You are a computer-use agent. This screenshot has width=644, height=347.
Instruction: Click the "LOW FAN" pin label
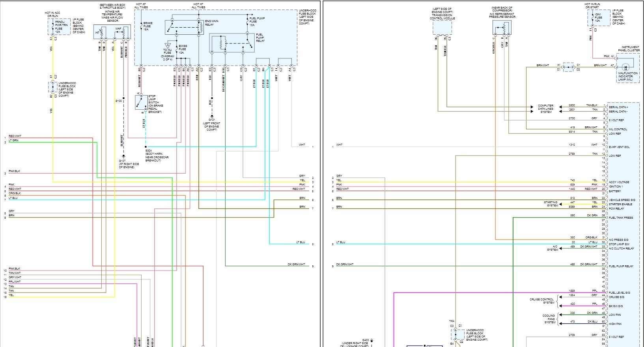point(615,315)
